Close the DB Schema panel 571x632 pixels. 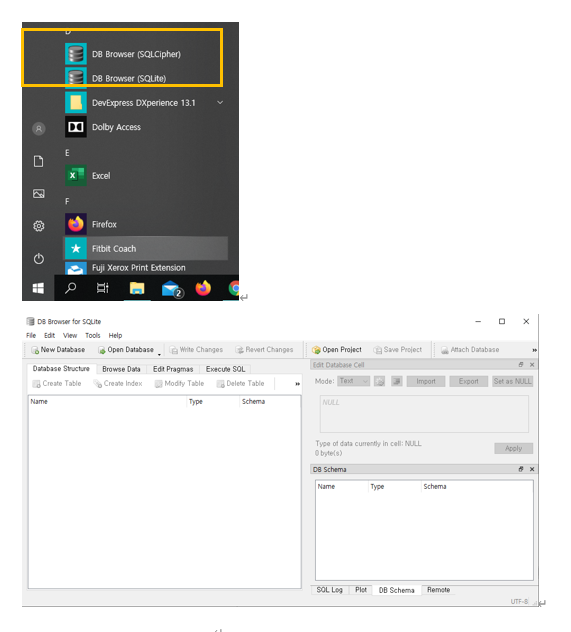tap(532, 469)
